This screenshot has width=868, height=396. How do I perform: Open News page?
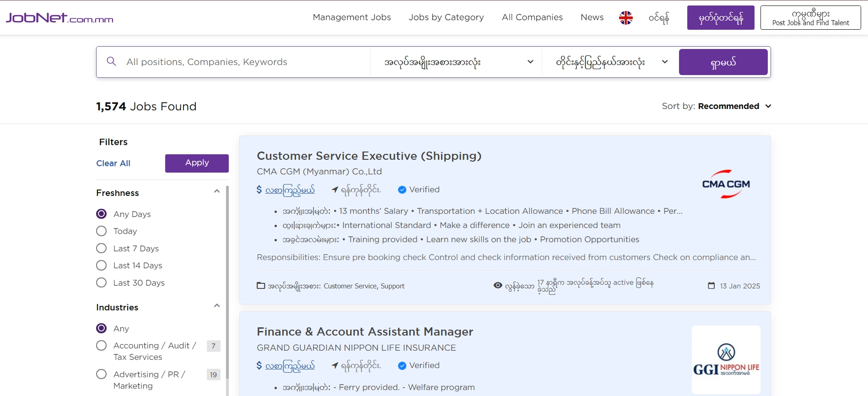click(x=592, y=17)
